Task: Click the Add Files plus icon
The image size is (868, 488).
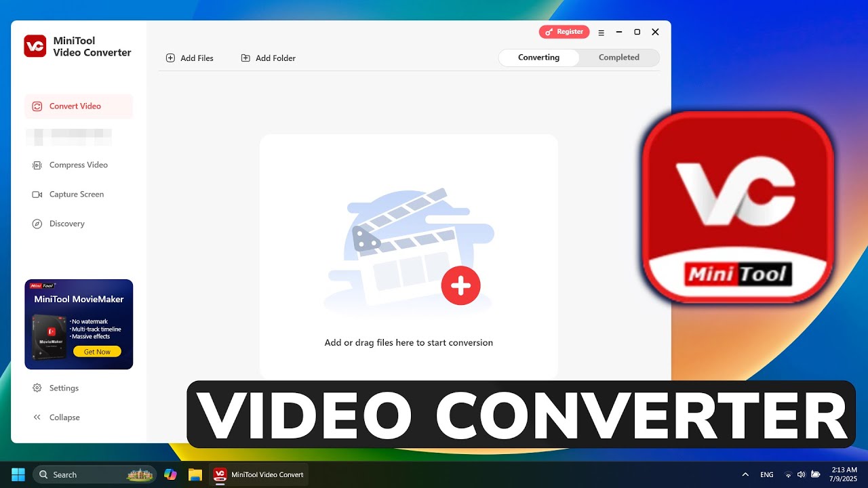Action: point(170,58)
